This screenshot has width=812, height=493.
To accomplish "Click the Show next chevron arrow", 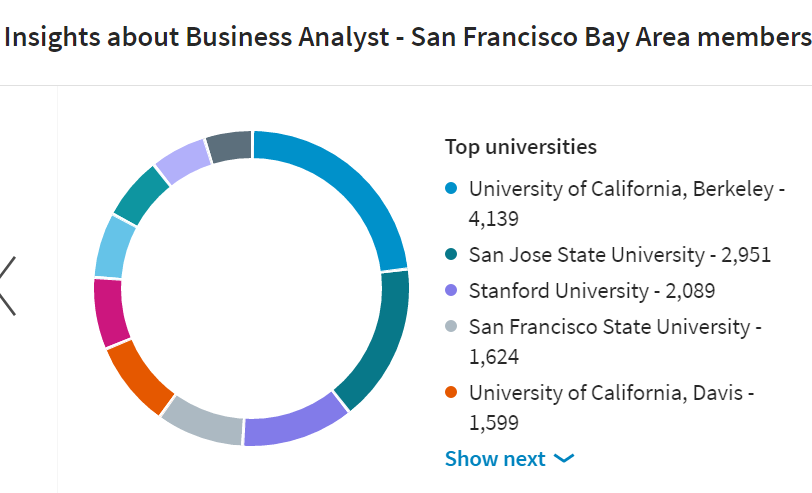I will 564,459.
